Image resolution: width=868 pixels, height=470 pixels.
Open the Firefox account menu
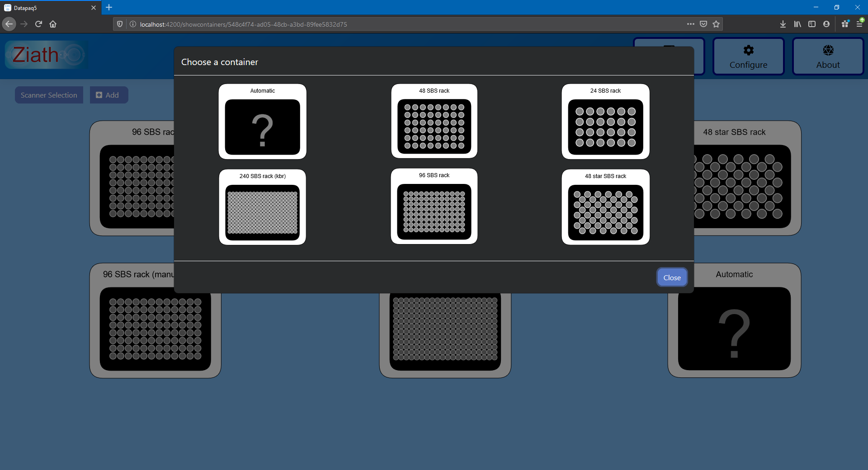click(826, 24)
